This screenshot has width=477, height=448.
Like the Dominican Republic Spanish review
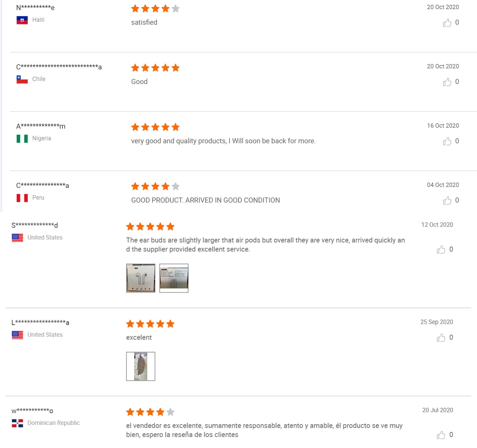click(441, 435)
